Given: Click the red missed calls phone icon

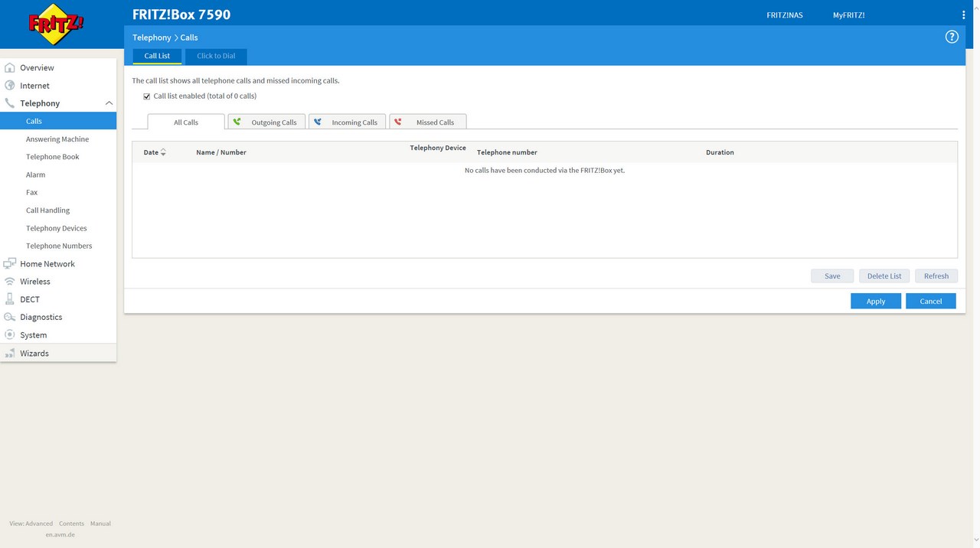Looking at the screenshot, I should [x=397, y=122].
